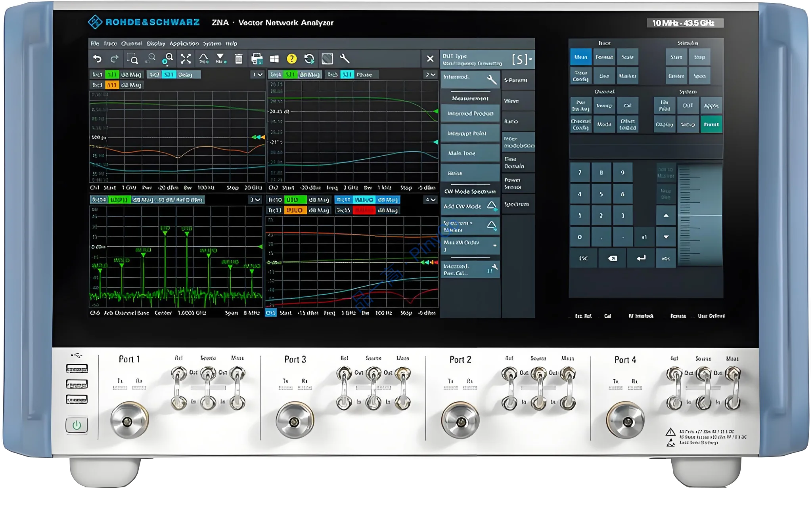Click the Intercept Point softkey
This screenshot has width=812, height=527.
pos(470,134)
